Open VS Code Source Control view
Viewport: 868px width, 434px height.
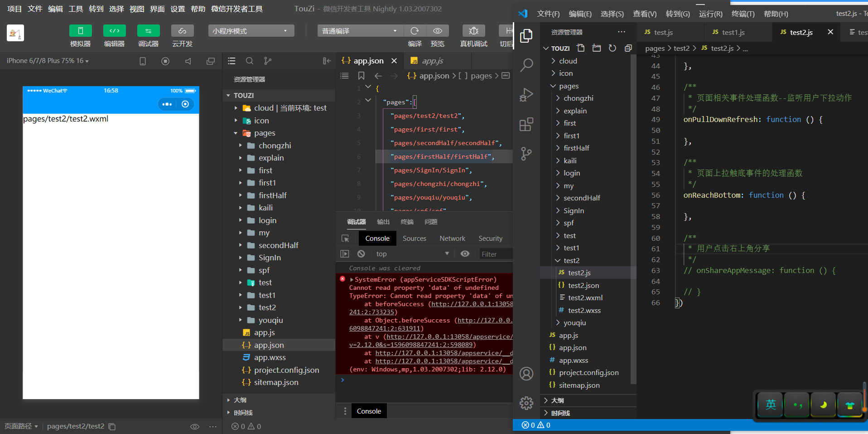(526, 154)
